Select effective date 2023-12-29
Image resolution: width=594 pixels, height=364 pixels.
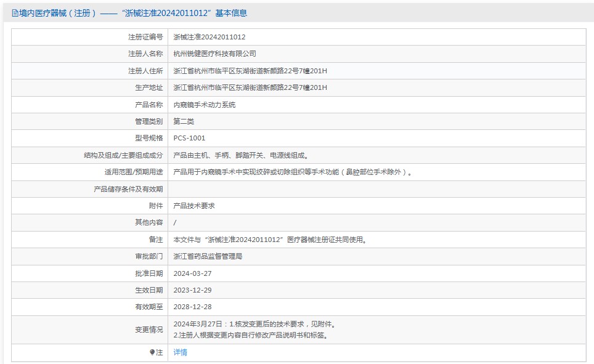click(192, 290)
